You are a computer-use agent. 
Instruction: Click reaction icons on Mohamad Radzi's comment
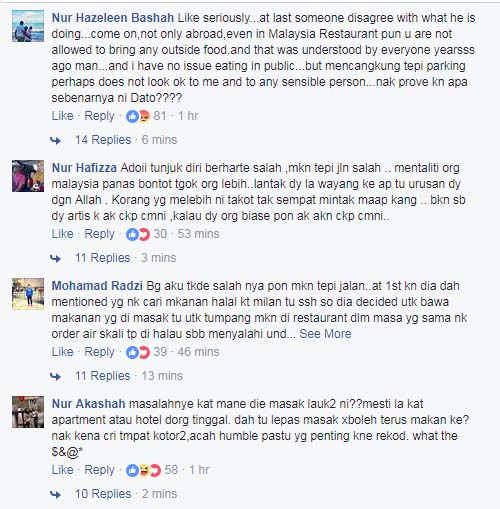[138, 352]
